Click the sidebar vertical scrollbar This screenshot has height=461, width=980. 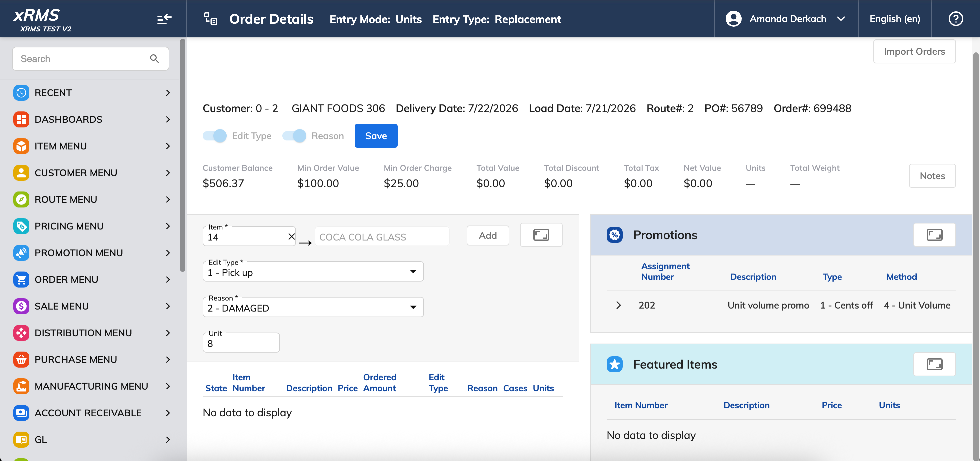pyautogui.click(x=183, y=155)
